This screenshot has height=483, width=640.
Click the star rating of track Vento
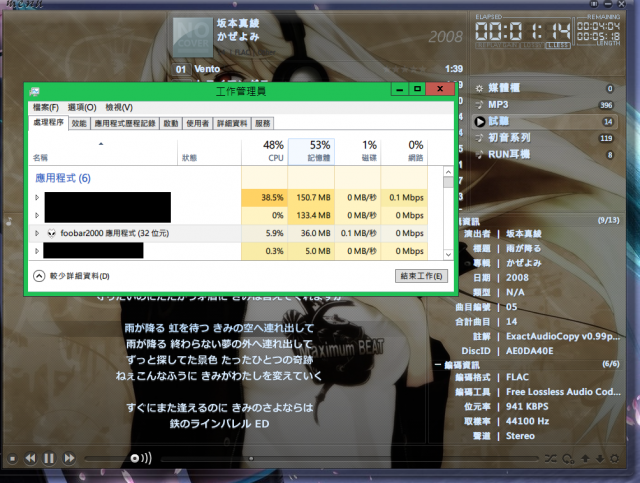point(405,69)
